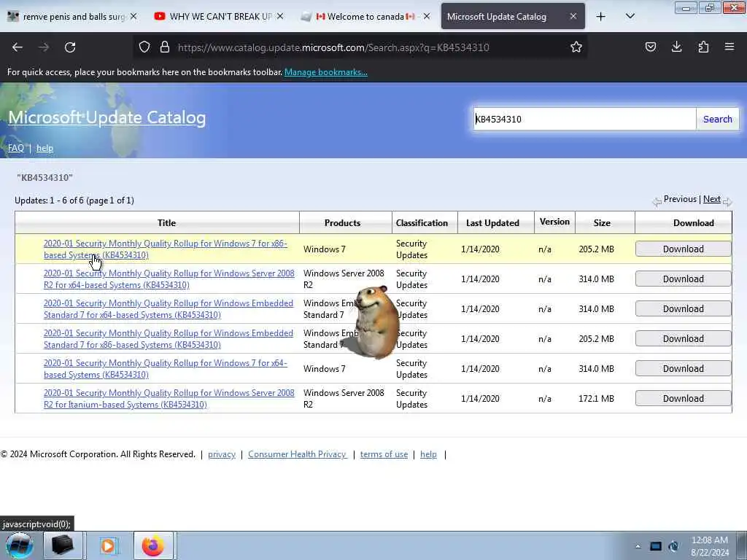Expand the list all tabs chevron

tap(630, 17)
